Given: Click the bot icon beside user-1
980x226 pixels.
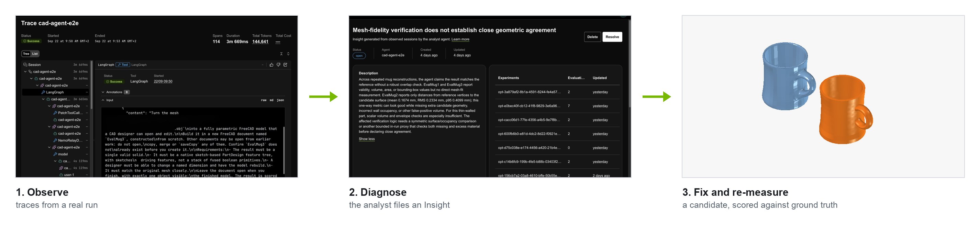Looking at the screenshot, I should coord(61,175).
